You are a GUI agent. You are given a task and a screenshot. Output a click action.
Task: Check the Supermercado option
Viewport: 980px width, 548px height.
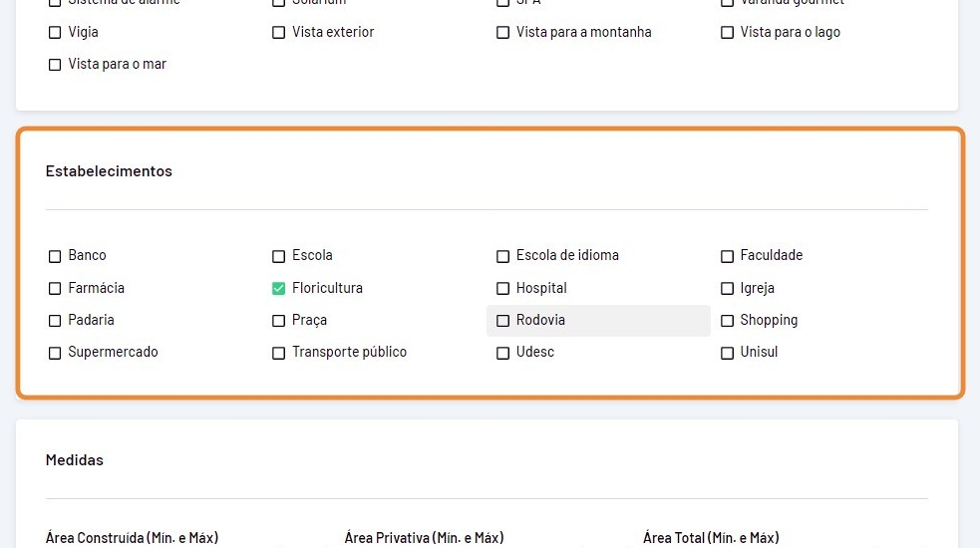point(55,353)
